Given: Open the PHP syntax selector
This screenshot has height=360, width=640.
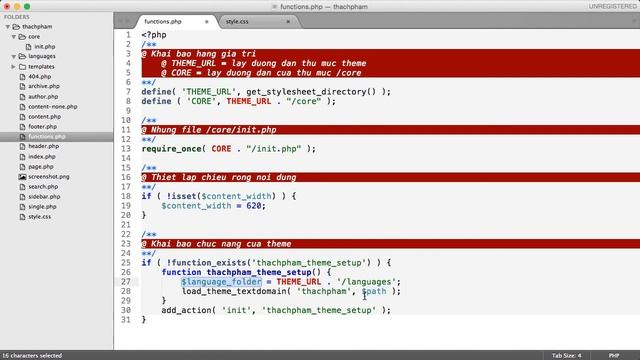Looking at the screenshot, I should click(614, 356).
